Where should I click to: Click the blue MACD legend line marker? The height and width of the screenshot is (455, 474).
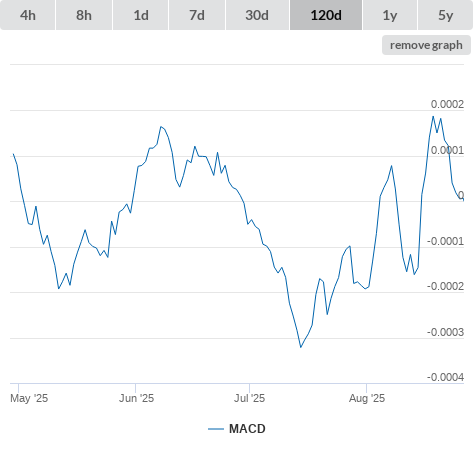[216, 429]
